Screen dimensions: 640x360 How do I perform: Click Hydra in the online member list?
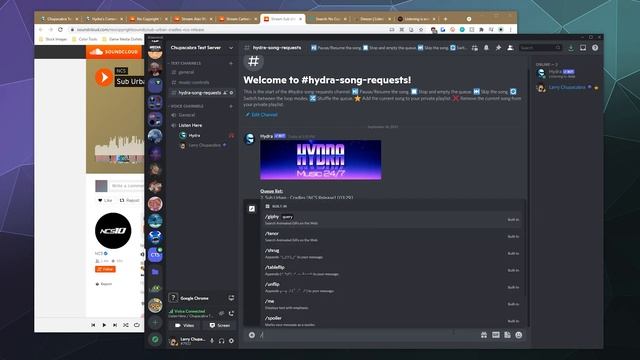[567, 73]
